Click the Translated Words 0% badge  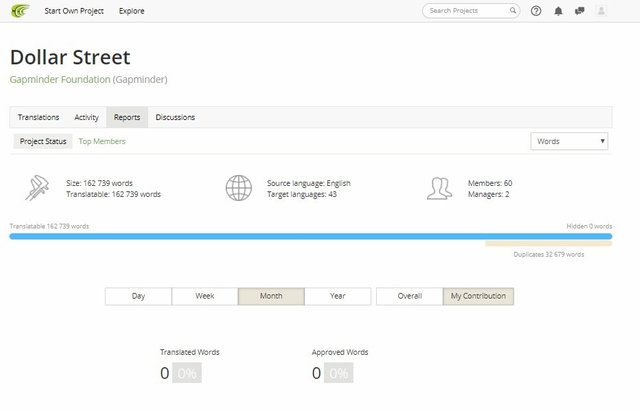pyautogui.click(x=187, y=373)
